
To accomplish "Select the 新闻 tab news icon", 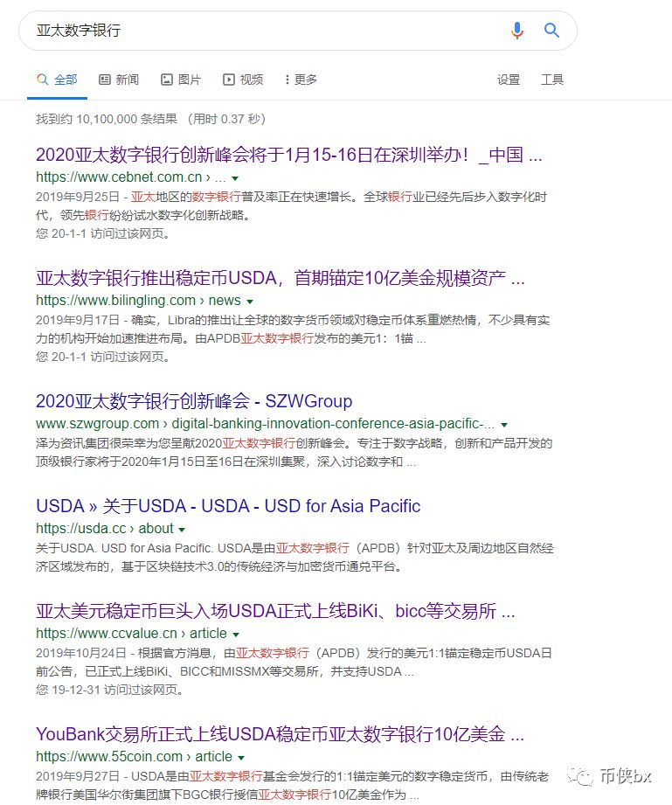I will pyautogui.click(x=105, y=80).
